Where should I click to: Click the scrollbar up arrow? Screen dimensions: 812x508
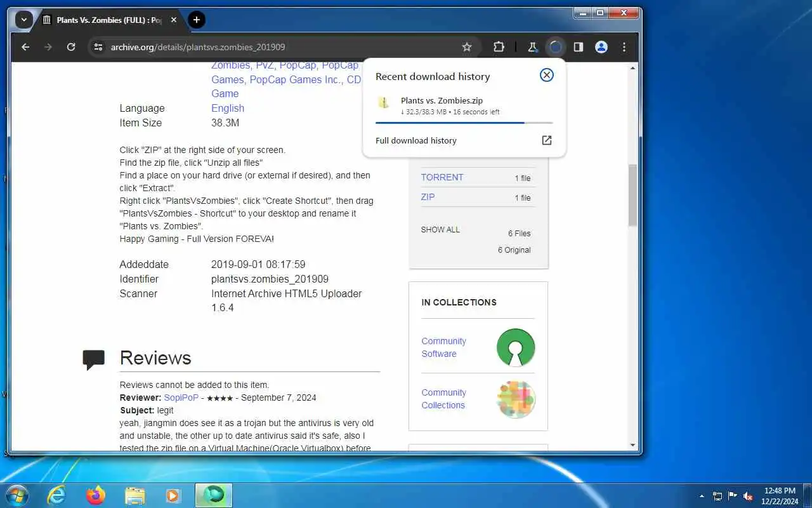point(632,67)
